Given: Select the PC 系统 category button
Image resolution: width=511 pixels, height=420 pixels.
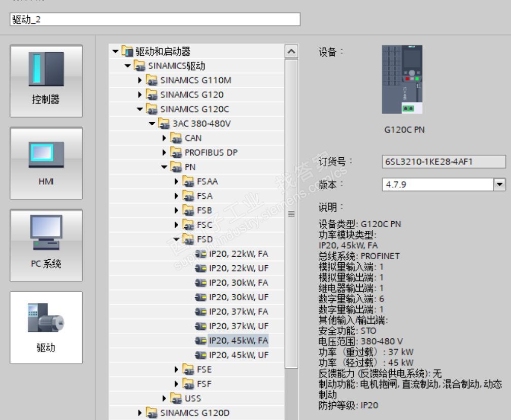Looking at the screenshot, I should 46,246.
